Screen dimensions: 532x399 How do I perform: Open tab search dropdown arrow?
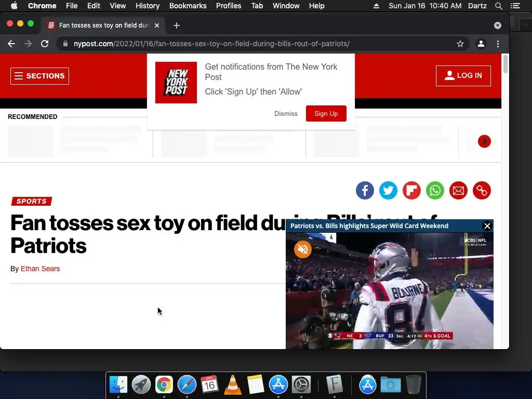[x=497, y=25]
